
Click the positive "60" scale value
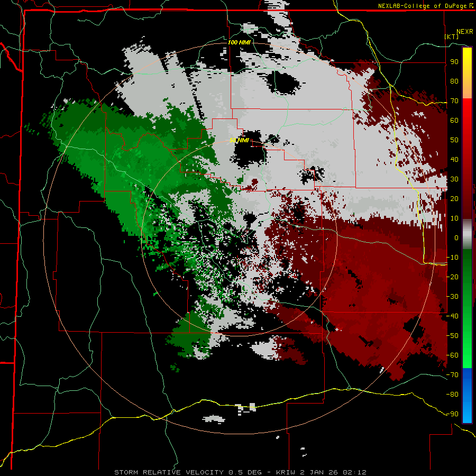(x=454, y=120)
